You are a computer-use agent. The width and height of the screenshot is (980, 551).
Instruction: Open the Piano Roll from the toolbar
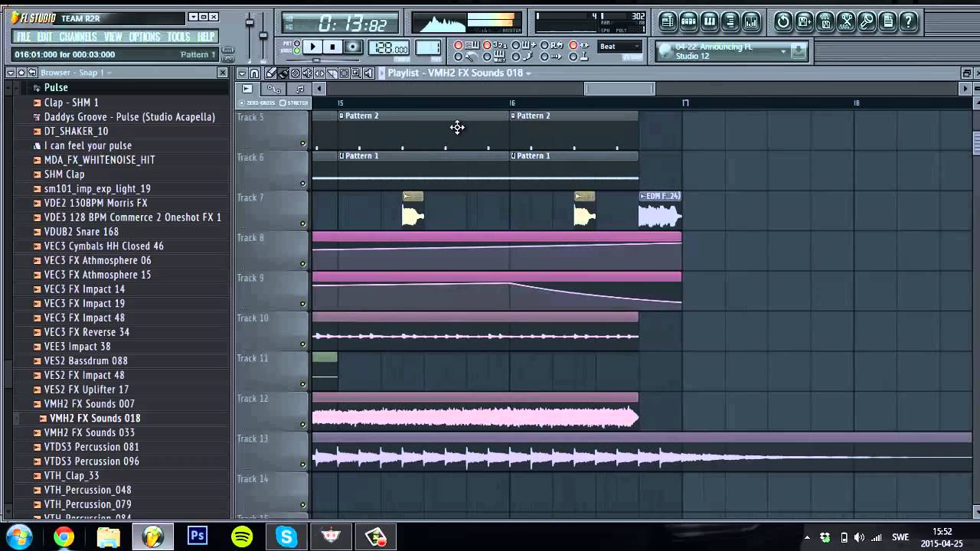pyautogui.click(x=709, y=21)
